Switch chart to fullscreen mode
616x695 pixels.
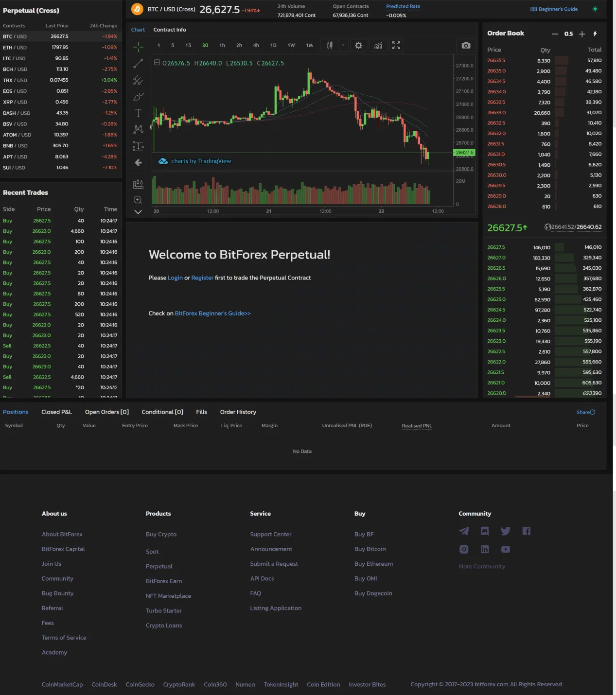click(x=396, y=45)
